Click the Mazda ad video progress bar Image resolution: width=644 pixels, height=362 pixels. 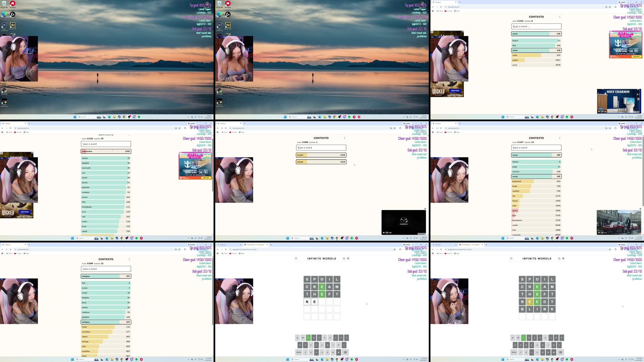pyautogui.click(x=404, y=230)
